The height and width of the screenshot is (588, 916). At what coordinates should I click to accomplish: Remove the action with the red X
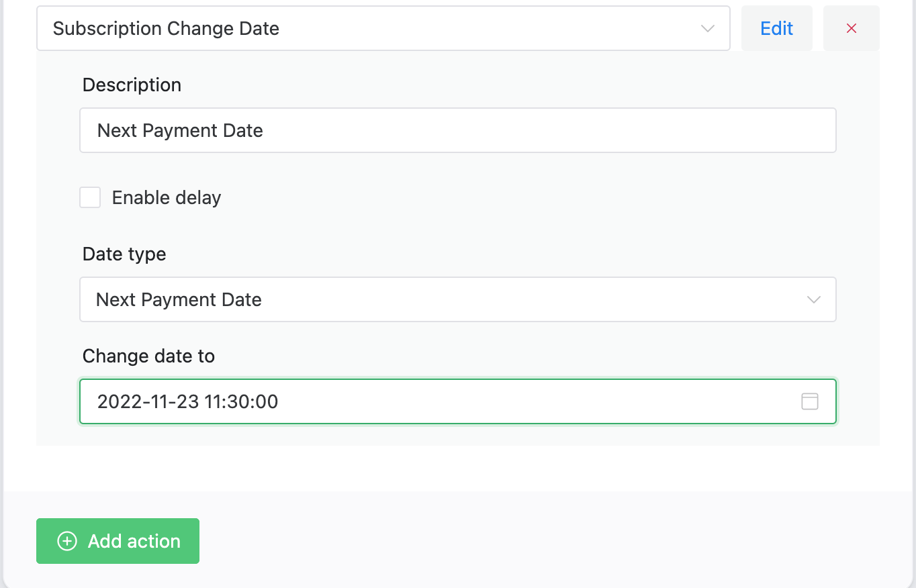[852, 28]
